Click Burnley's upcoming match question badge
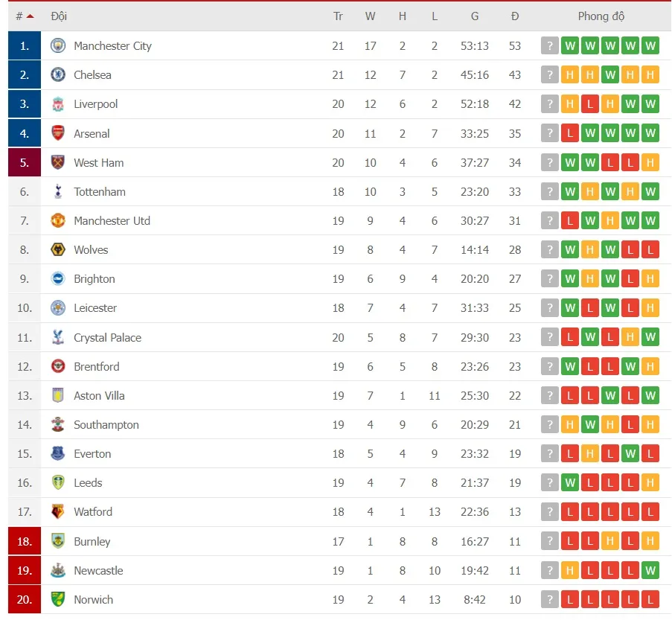This screenshot has width=672, height=620. (x=549, y=541)
